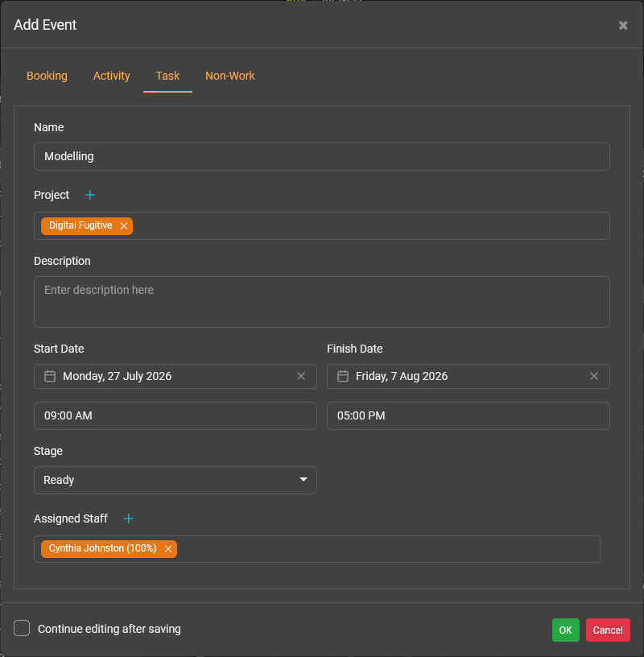Open the finish time 05:00 PM field

point(468,416)
